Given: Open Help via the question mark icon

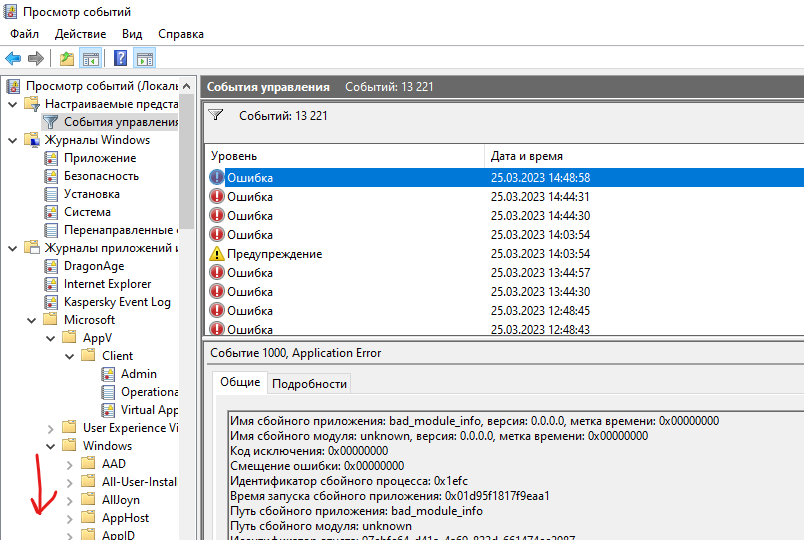Looking at the screenshot, I should click(x=120, y=58).
